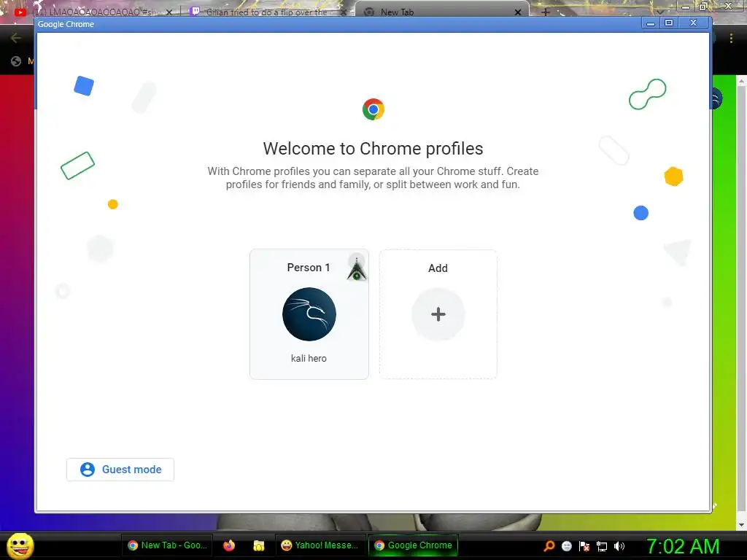Click the Chrome logo above the welcome heading
This screenshot has width=747, height=560.
coord(373,109)
